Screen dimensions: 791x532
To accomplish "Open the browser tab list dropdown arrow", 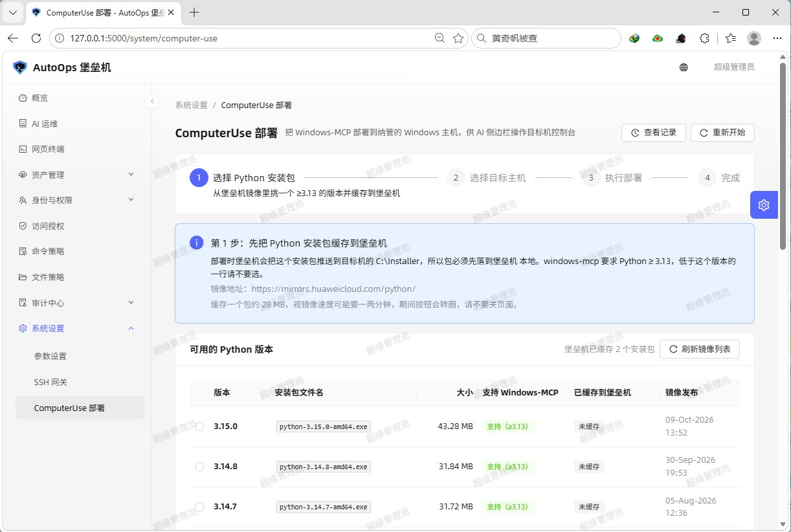I will (x=13, y=12).
